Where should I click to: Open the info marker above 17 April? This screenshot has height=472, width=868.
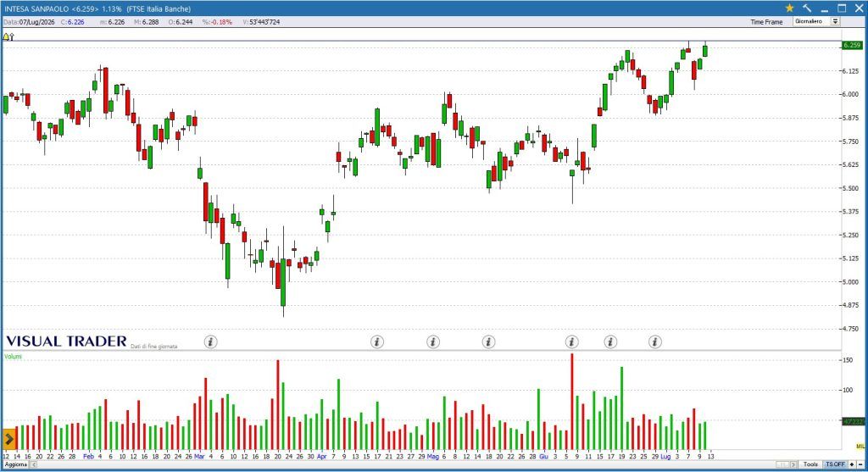[377, 342]
